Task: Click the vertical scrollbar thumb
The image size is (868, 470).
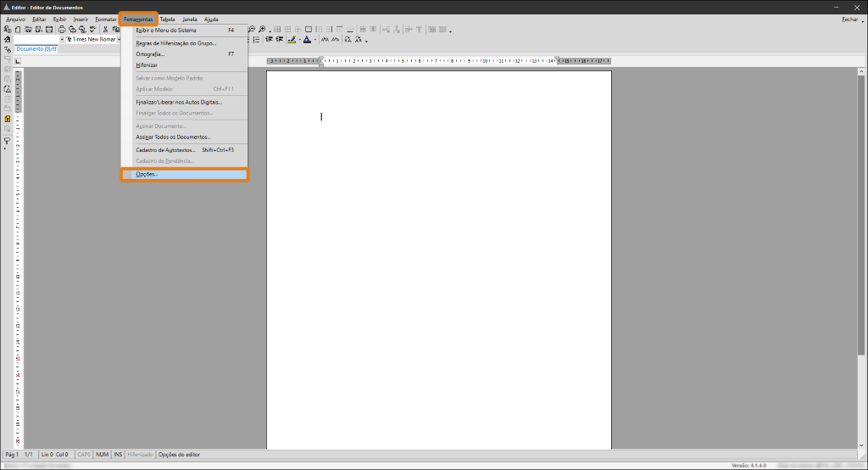Action: click(861, 215)
